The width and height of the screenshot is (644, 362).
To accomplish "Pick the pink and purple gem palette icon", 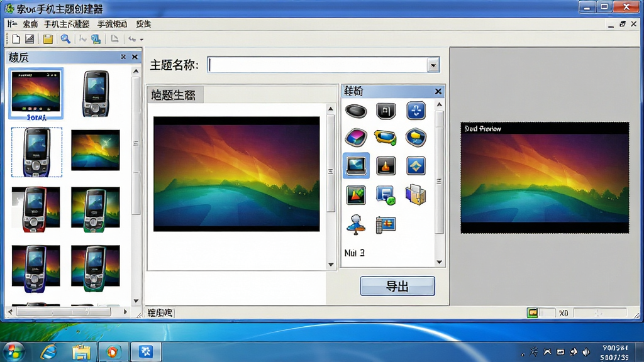I will click(356, 138).
